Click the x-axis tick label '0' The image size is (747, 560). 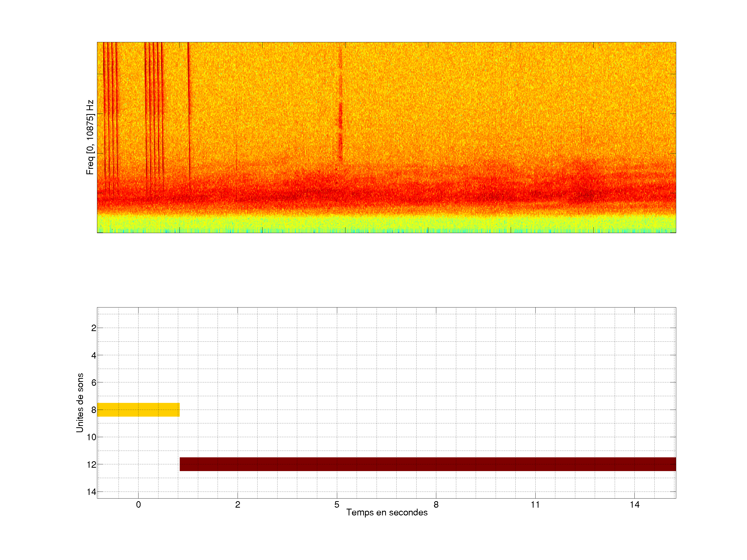[138, 505]
